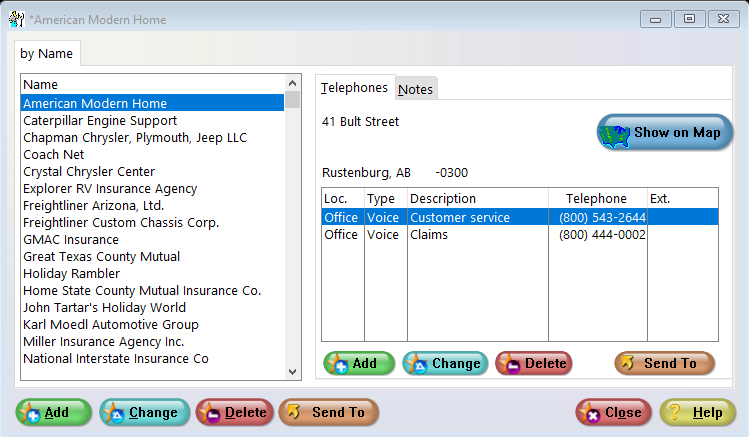The height and width of the screenshot is (437, 749).
Task: Click the Loc. column header
Action: point(343,198)
